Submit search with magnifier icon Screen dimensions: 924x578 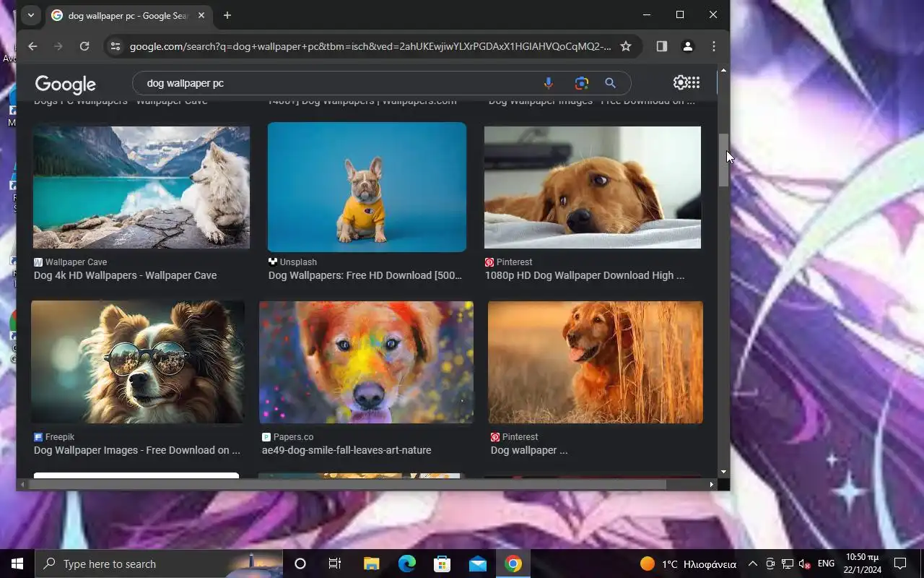pyautogui.click(x=611, y=83)
